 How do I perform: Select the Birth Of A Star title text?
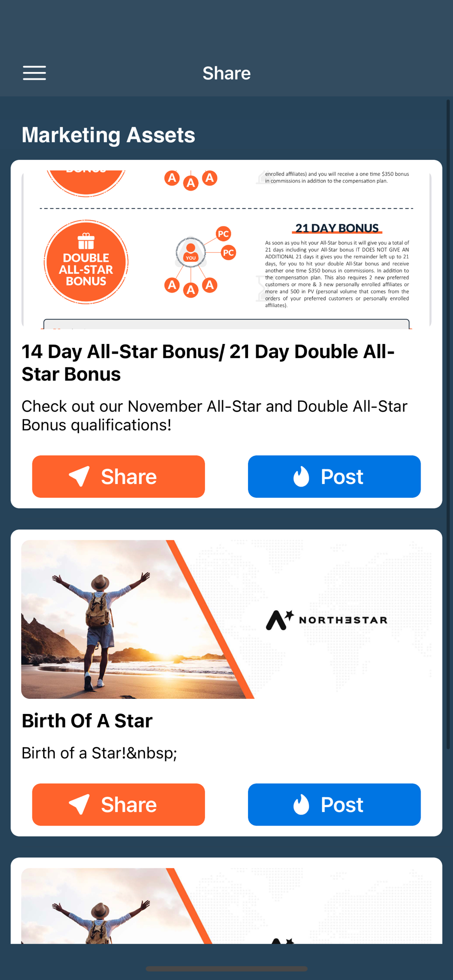coord(87,721)
